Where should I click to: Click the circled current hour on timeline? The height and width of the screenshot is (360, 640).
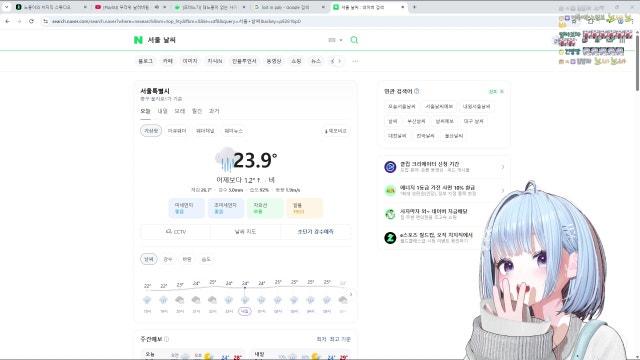tap(244, 311)
